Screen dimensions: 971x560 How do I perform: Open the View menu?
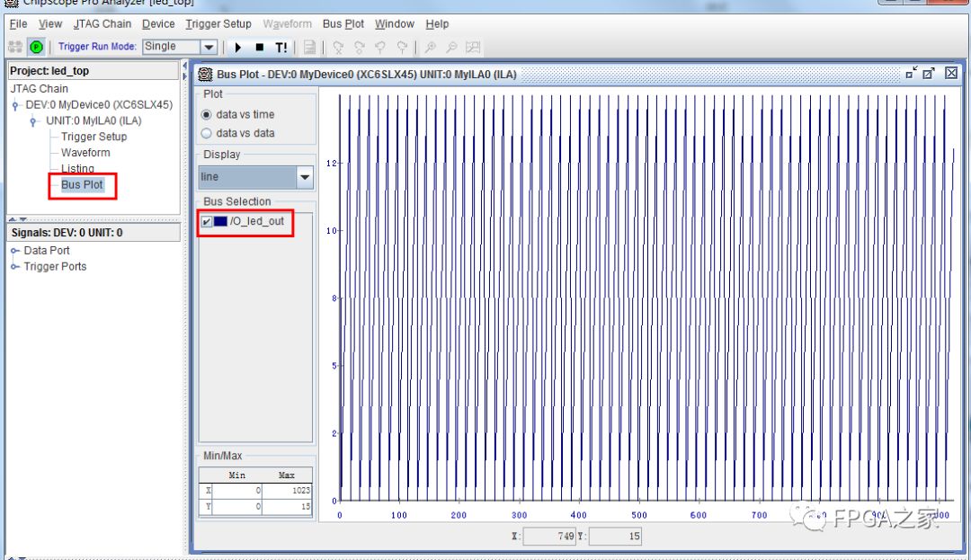tap(50, 24)
